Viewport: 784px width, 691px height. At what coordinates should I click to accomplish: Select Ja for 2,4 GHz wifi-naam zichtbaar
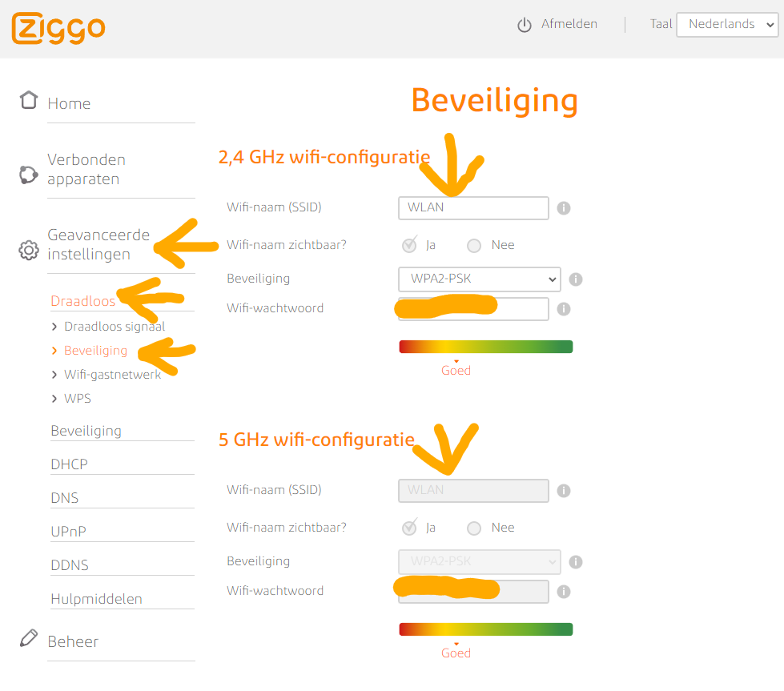[410, 245]
